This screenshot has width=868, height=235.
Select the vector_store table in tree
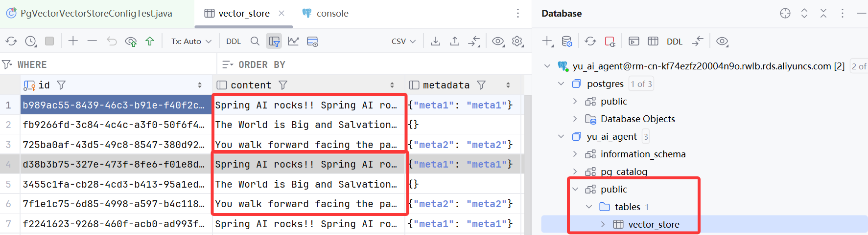click(654, 224)
